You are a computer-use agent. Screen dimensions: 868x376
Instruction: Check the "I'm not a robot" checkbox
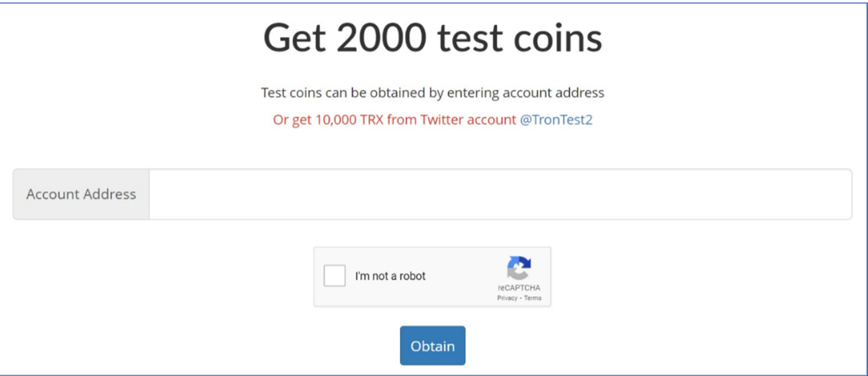[335, 276]
